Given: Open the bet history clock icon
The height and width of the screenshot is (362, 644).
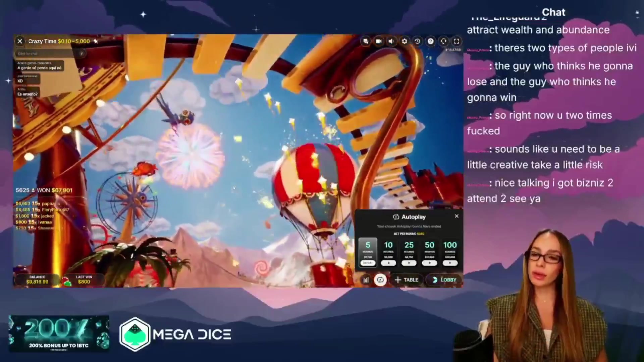Looking at the screenshot, I should pos(417,41).
